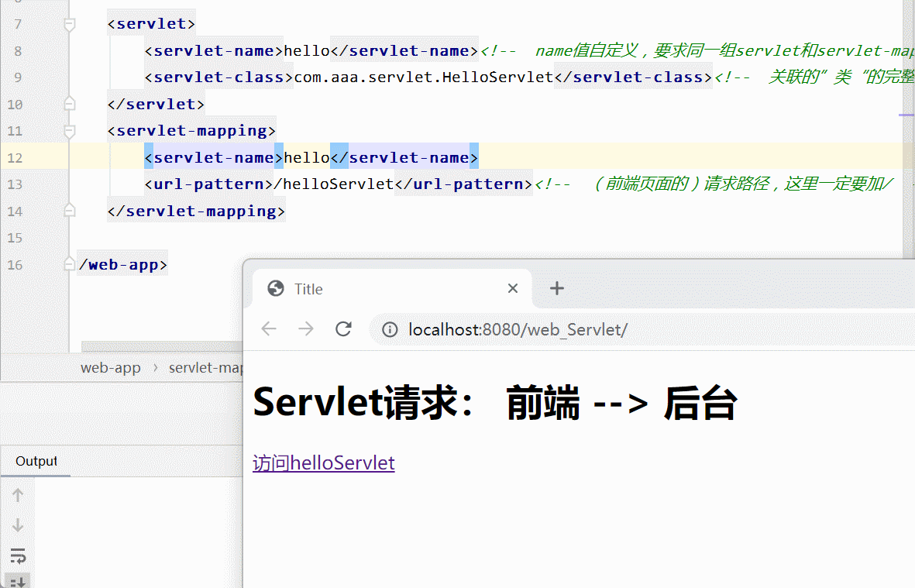This screenshot has height=588, width=915.
Task: Open the 访问helloServlet link
Action: 323,462
